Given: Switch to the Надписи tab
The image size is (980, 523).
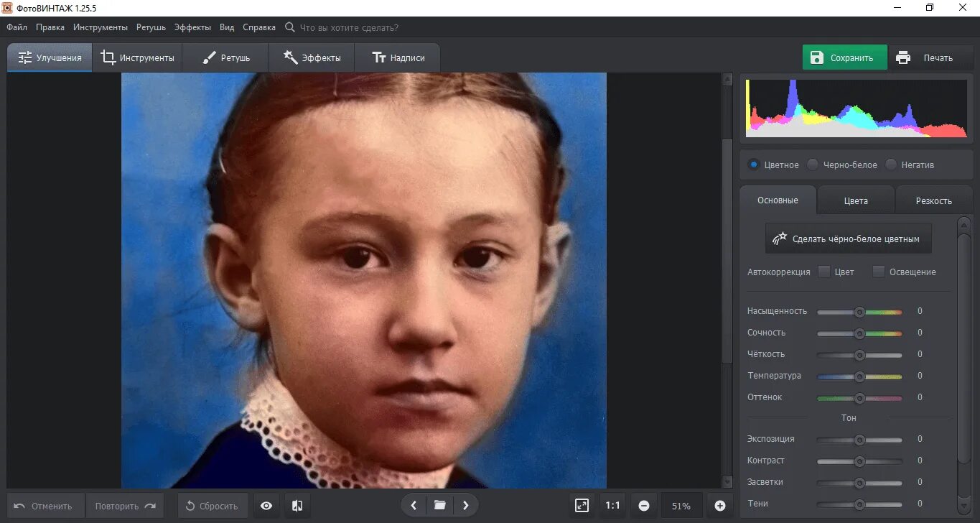Looking at the screenshot, I should pos(398,57).
